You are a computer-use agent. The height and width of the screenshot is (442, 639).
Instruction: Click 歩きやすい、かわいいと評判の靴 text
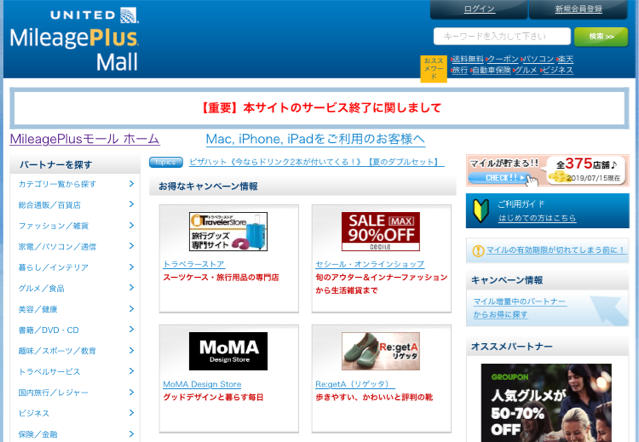point(374,397)
